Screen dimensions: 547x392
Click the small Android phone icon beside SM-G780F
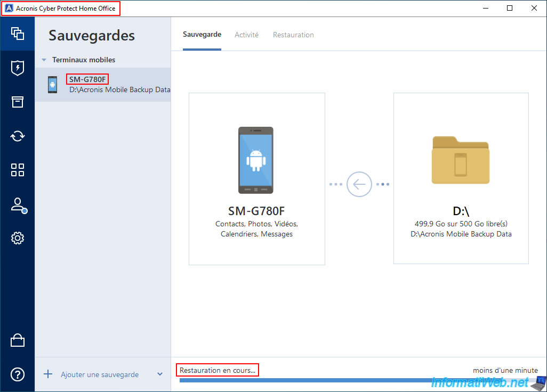point(52,85)
